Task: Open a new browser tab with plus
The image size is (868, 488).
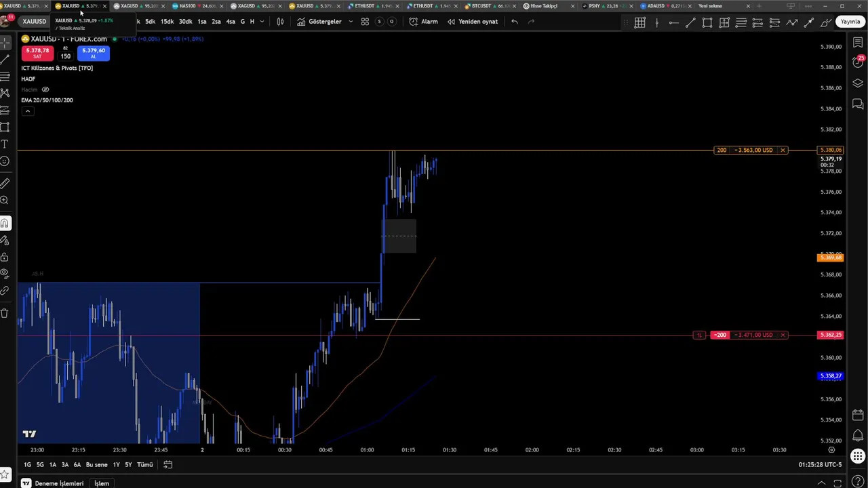Action: [759, 6]
